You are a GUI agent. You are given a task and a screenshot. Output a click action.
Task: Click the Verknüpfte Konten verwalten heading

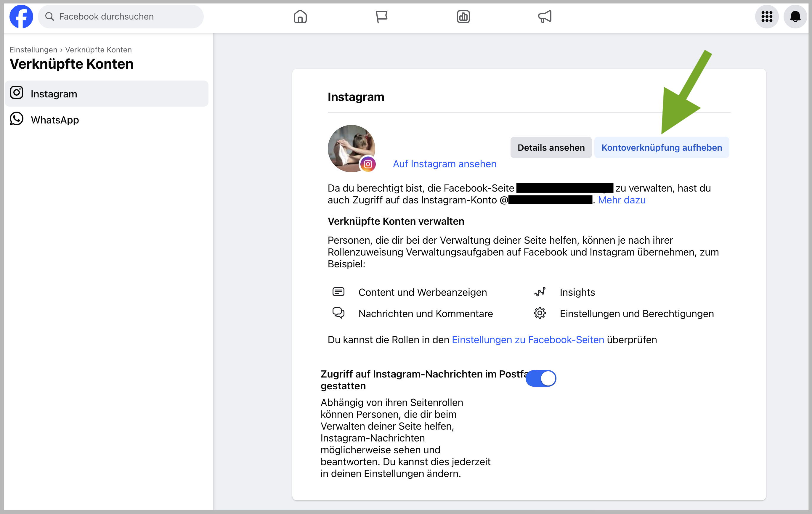coord(396,221)
